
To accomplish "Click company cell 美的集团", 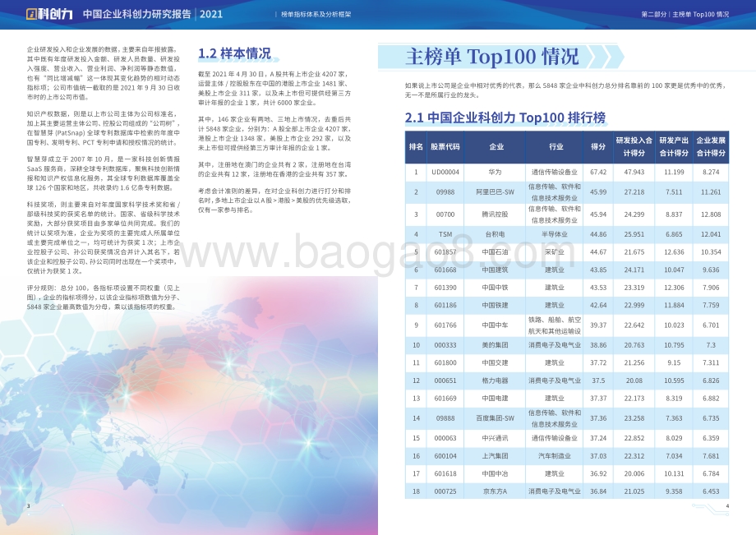I will pyautogui.click(x=495, y=345).
